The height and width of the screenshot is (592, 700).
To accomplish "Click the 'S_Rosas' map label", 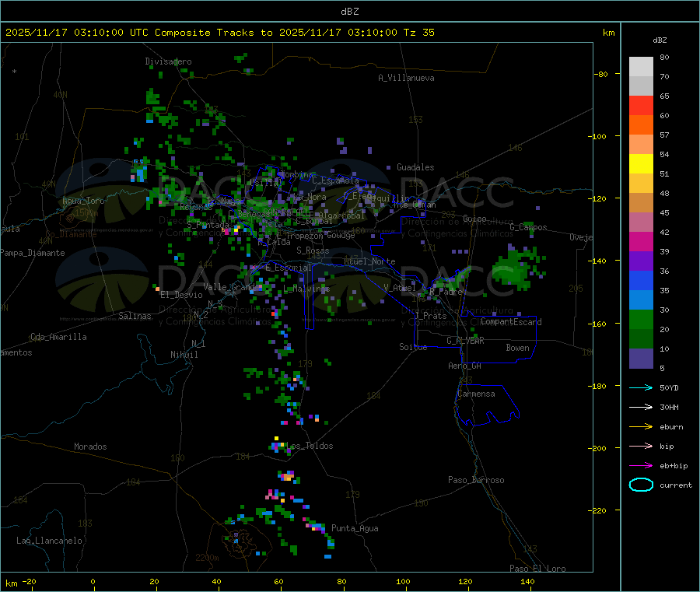I will click(313, 250).
